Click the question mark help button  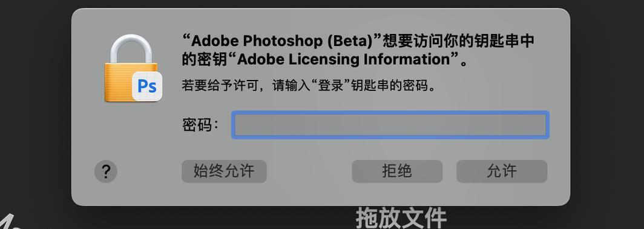coord(106,171)
